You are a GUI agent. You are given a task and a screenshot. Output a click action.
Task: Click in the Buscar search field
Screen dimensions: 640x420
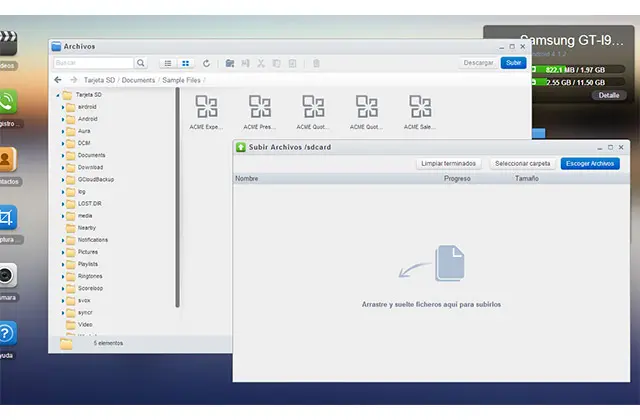pos(92,63)
